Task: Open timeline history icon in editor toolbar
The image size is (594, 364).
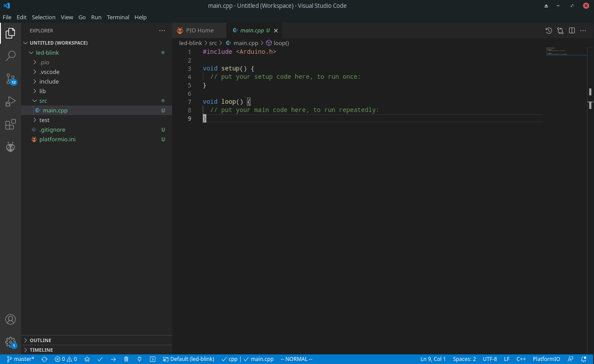Action: pyautogui.click(x=548, y=31)
